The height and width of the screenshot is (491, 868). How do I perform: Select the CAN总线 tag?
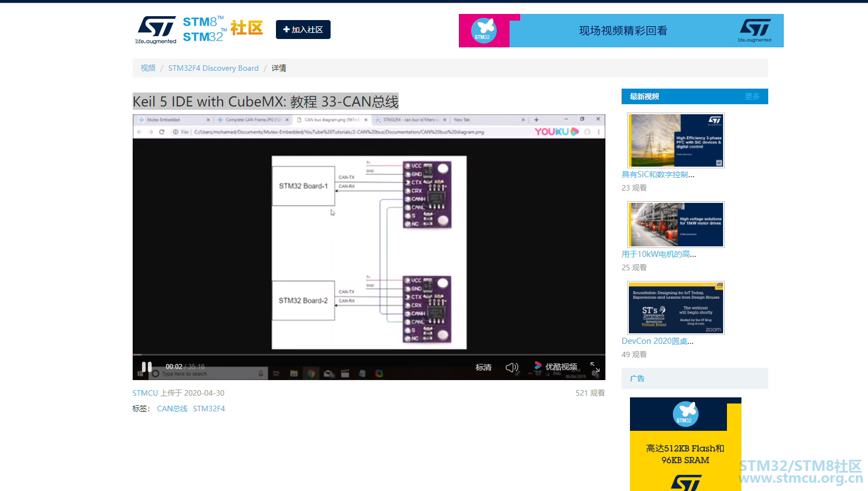tap(172, 409)
